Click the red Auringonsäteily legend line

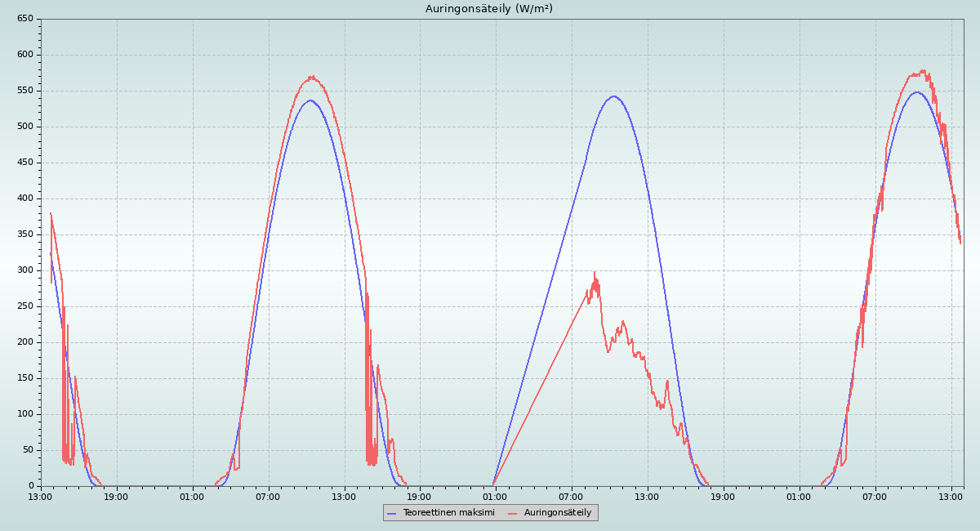514,513
